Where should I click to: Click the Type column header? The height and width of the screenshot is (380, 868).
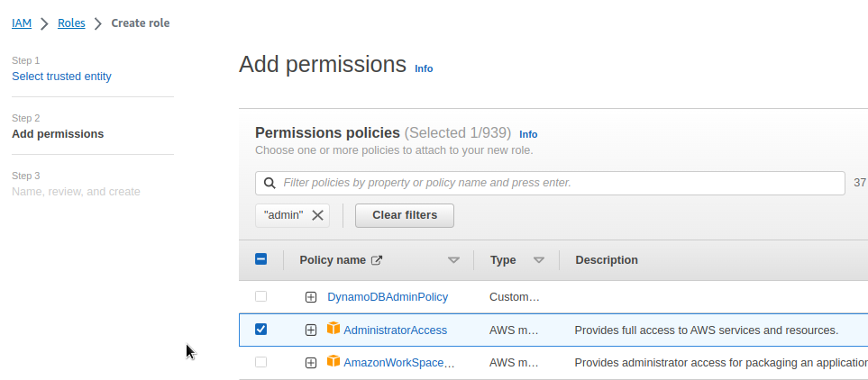[503, 260]
